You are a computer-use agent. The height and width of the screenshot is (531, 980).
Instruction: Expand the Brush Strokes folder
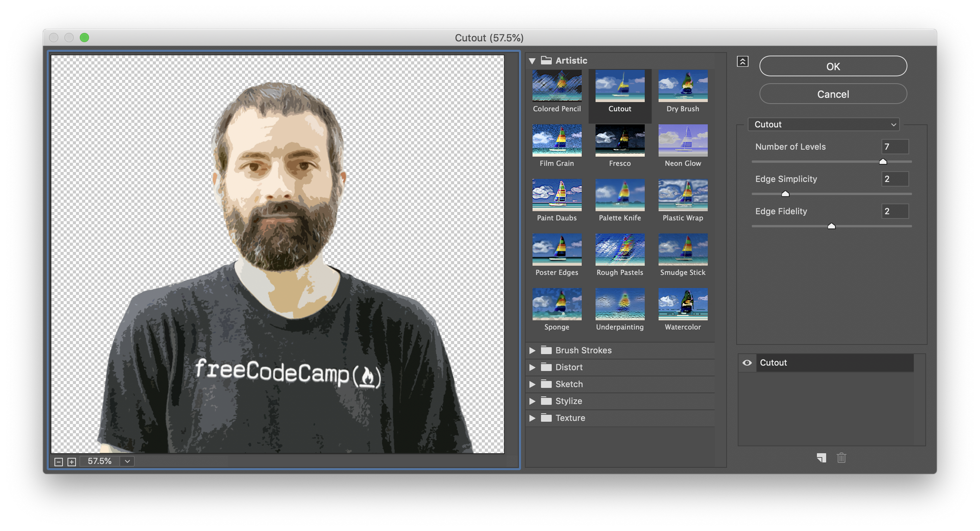(x=532, y=350)
